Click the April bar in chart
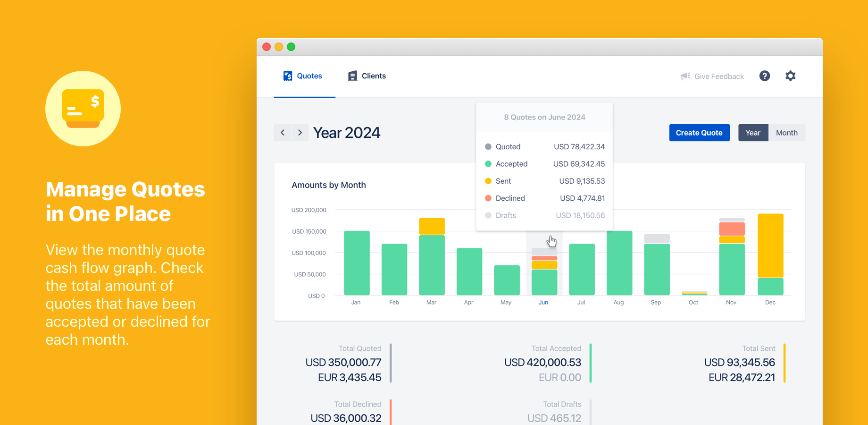Screen dimensions: 868x425 point(469,272)
